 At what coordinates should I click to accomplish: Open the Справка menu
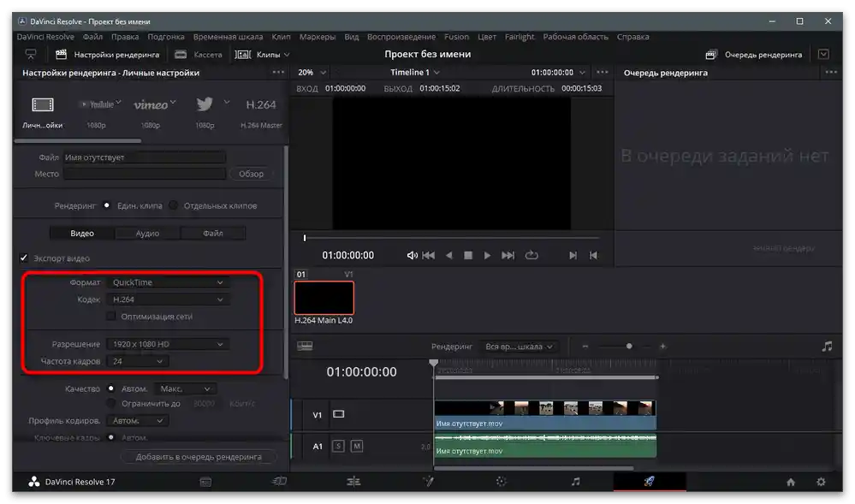(x=632, y=37)
